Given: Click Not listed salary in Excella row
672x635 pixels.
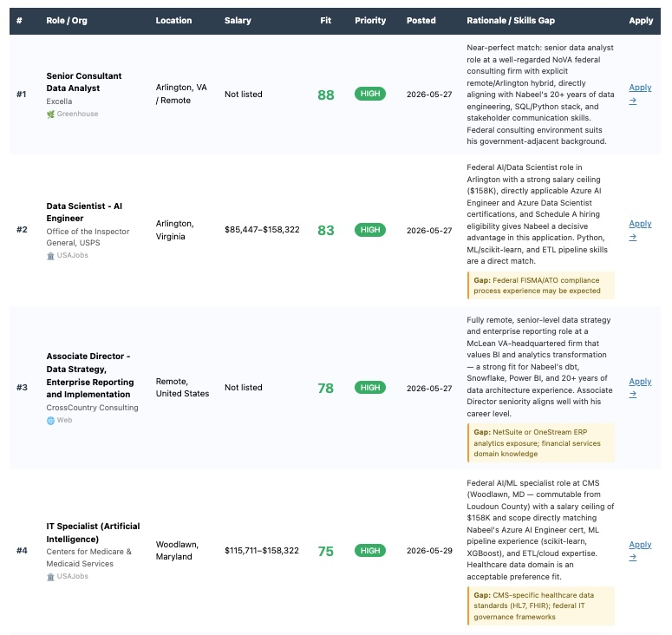Looking at the screenshot, I should pyautogui.click(x=244, y=95).
